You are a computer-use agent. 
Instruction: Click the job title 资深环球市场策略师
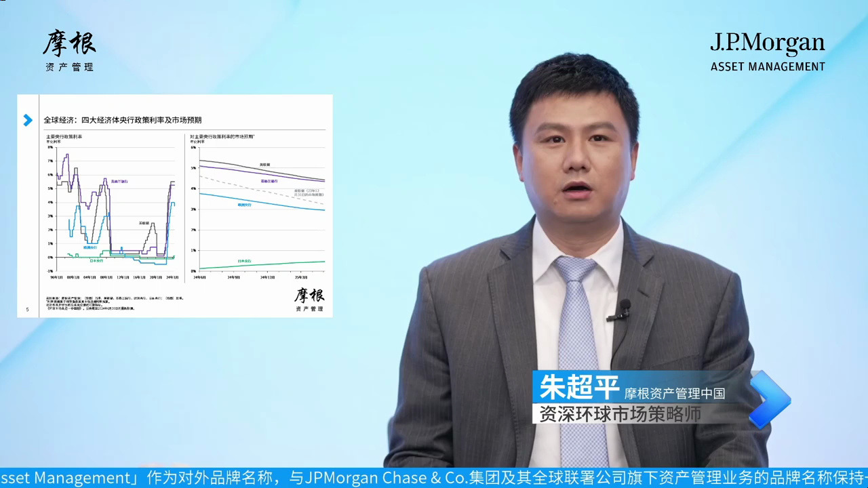[620, 413]
